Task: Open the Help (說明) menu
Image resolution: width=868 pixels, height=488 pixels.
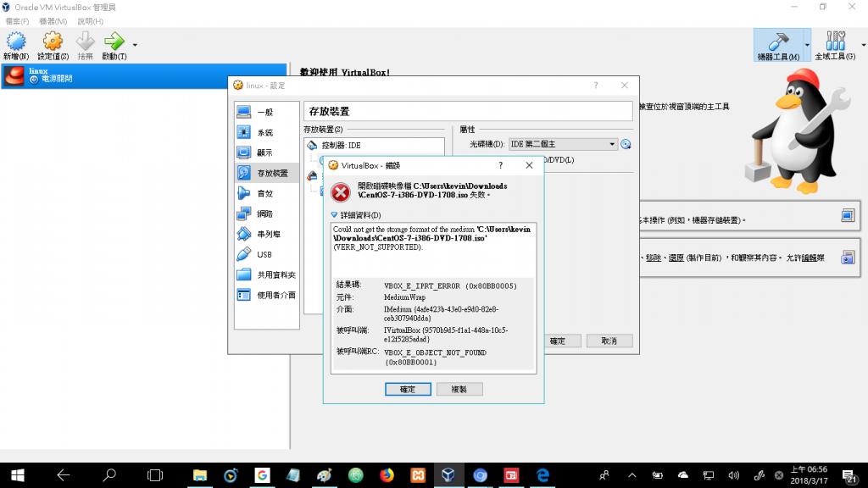Action: tap(90, 21)
